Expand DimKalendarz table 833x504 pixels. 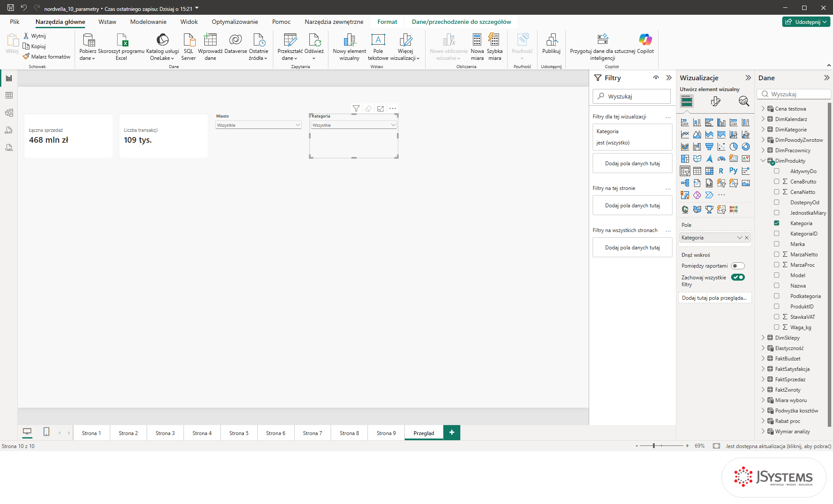(763, 119)
